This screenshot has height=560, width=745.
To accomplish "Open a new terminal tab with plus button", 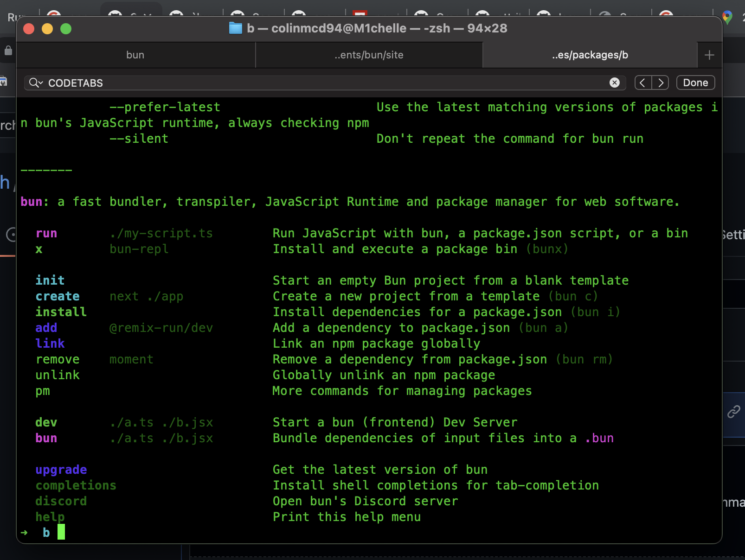I will point(709,55).
